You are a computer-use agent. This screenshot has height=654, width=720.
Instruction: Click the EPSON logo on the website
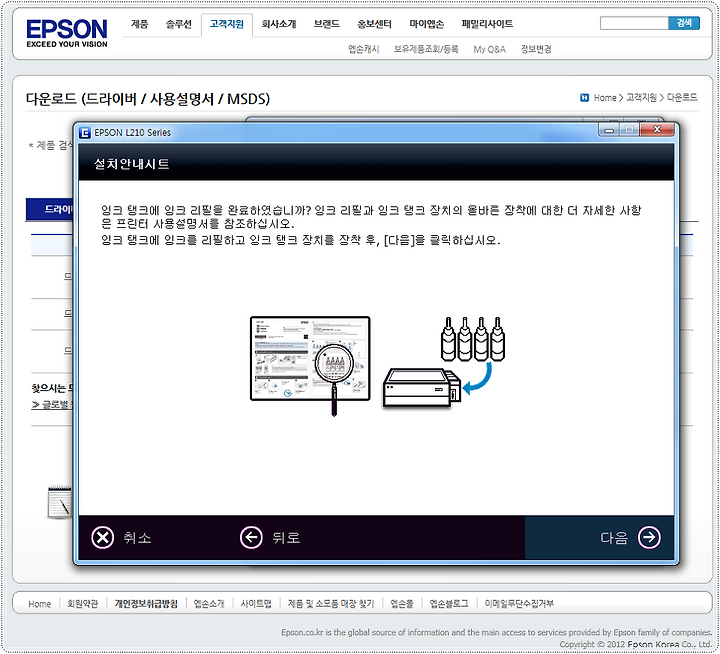[x=67, y=33]
